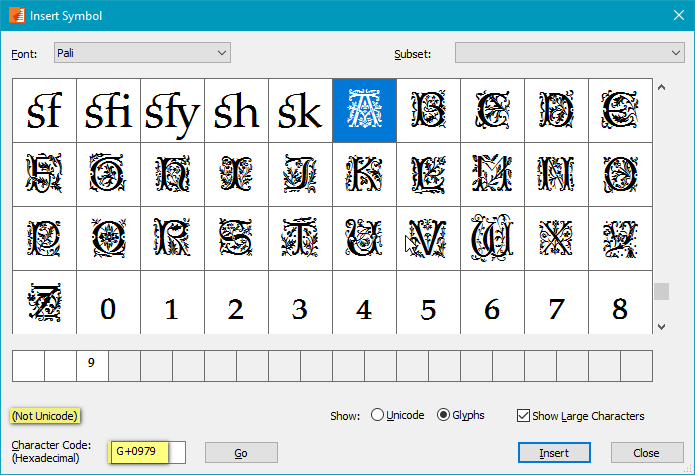The width and height of the screenshot is (695, 475).
Task: Pick the digit 5 glyph
Action: [429, 302]
